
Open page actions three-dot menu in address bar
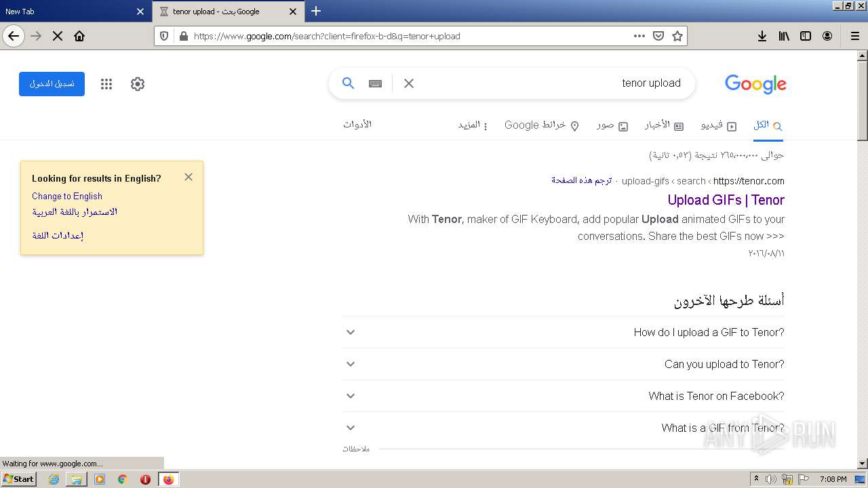pos(639,36)
